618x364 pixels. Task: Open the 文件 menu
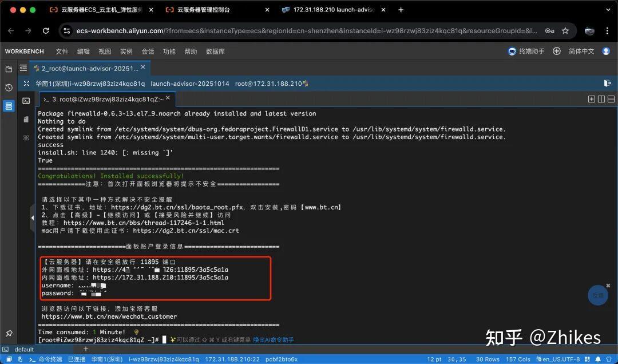[62, 52]
